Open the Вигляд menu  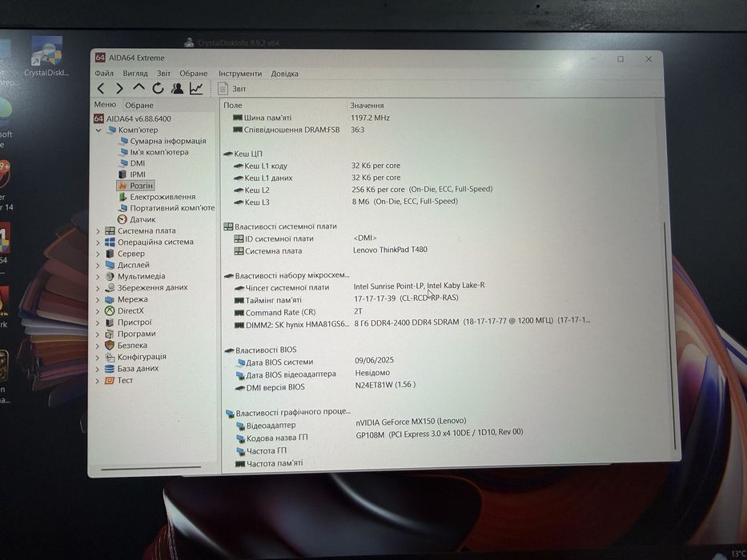point(135,74)
